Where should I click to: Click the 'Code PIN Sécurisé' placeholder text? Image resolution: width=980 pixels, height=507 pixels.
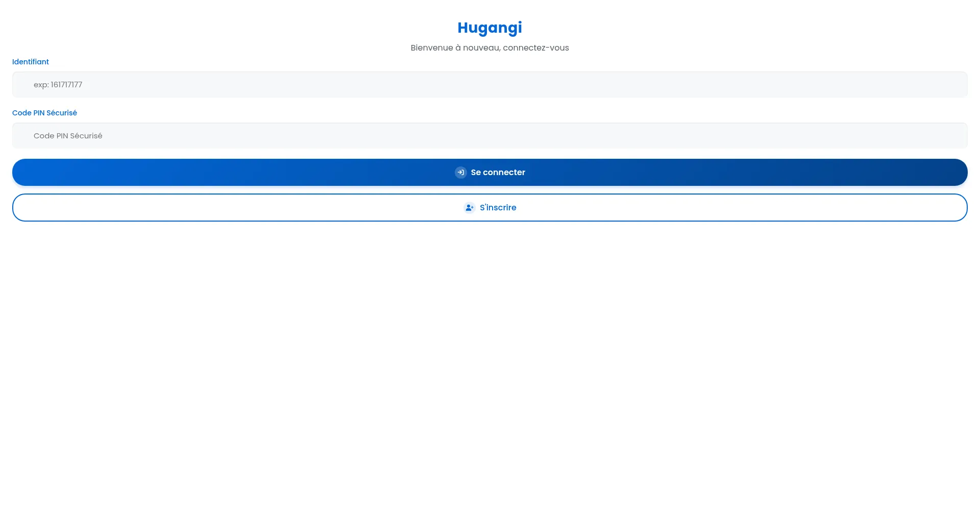pyautogui.click(x=68, y=136)
